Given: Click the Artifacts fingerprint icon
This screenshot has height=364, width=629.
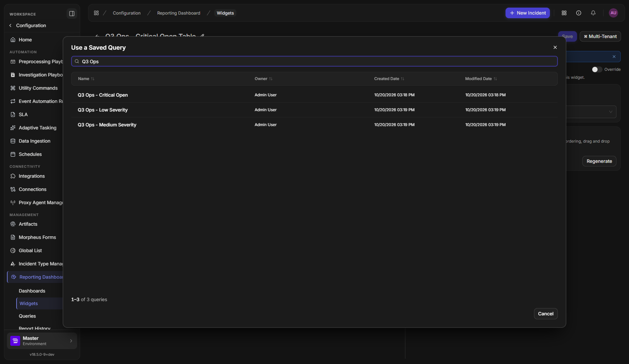Looking at the screenshot, I should 13,224.
